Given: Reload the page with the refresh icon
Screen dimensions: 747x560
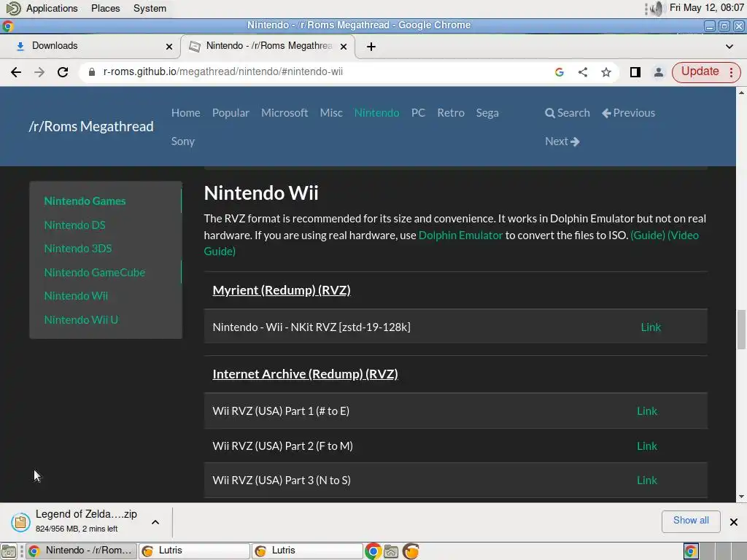Looking at the screenshot, I should [x=63, y=72].
